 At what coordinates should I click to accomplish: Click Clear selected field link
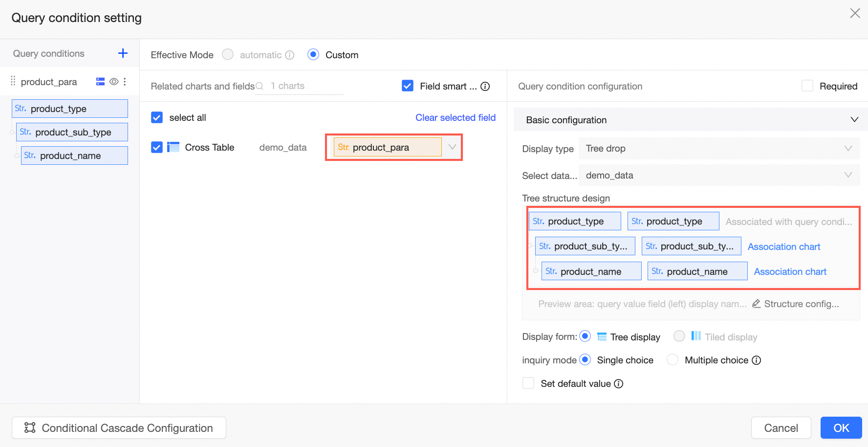455,117
